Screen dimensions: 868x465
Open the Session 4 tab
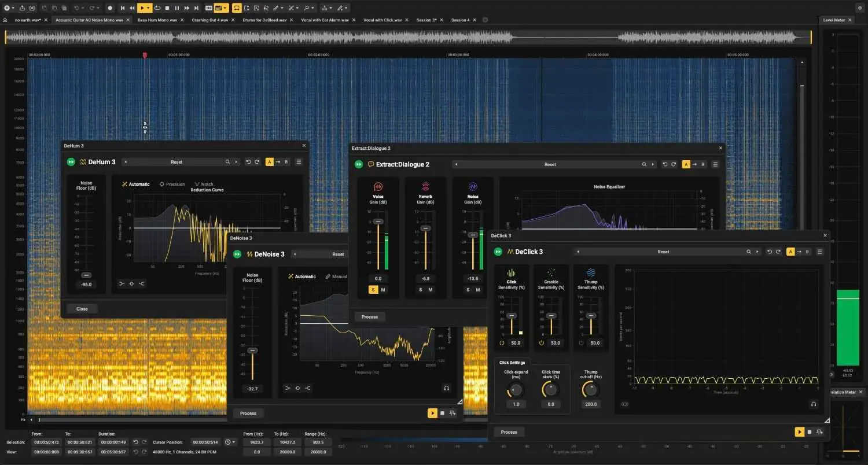pyautogui.click(x=461, y=20)
